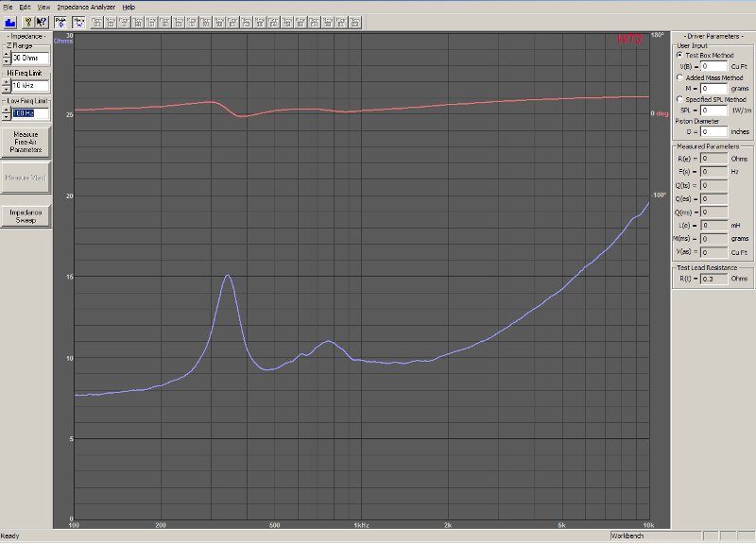Viewport: 756px width, 544px height.
Task: Click the blue impedance analyzer toolbar icon
Action: pos(10,22)
